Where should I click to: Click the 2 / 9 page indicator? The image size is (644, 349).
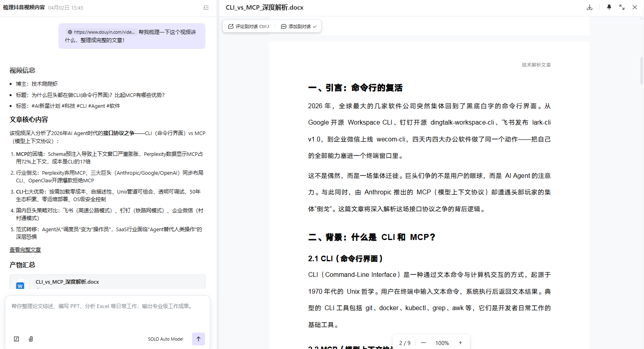coord(405,343)
